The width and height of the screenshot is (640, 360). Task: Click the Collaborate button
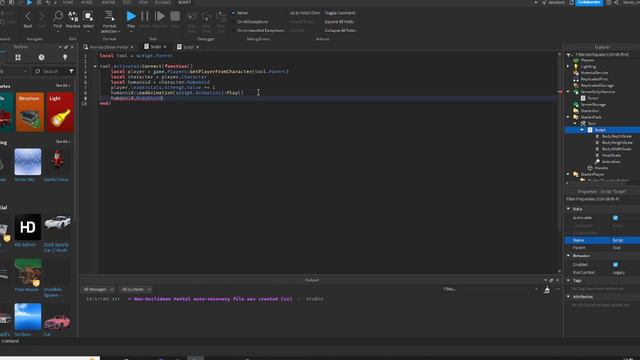click(x=589, y=2)
